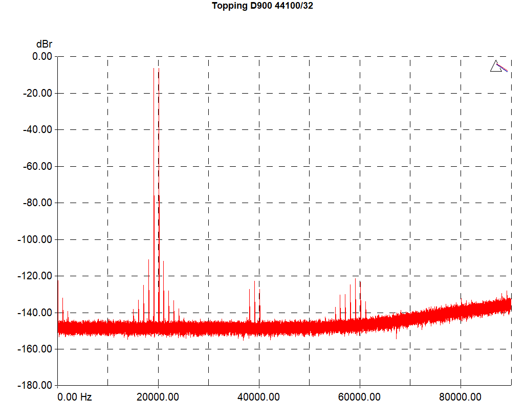525x420 pixels.
Task: Click the dBr unit label
Action: [x=44, y=45]
